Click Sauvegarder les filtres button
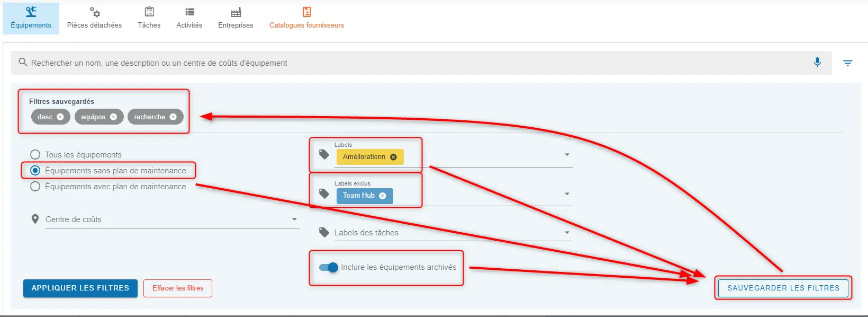 tap(783, 288)
